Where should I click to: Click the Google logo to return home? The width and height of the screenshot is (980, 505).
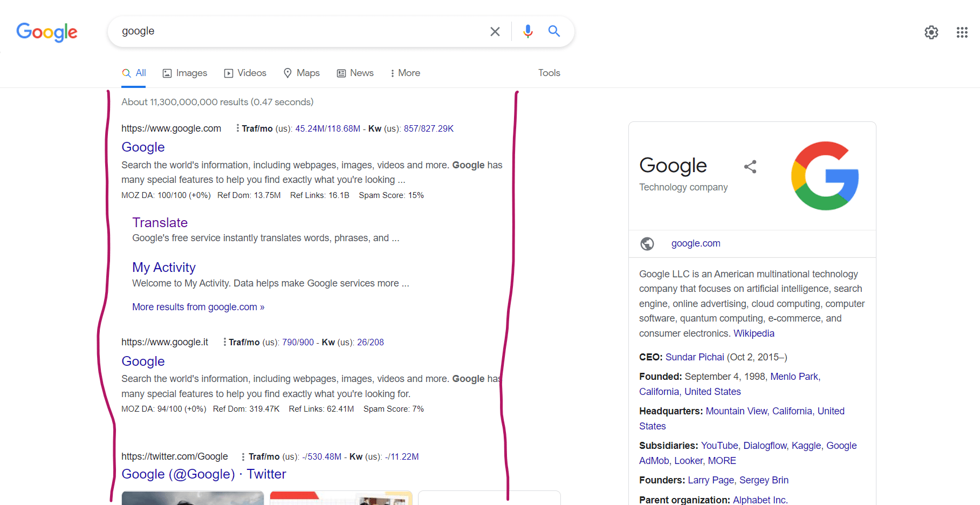pos(46,32)
